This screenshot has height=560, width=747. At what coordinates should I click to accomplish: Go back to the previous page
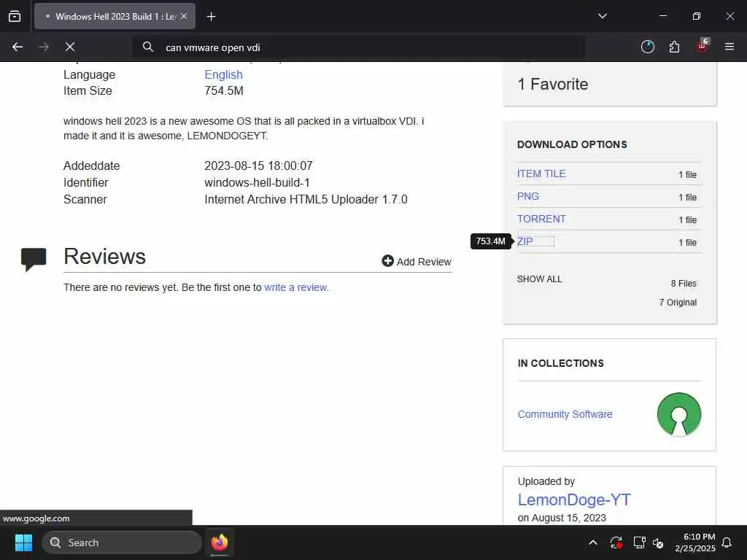(18, 47)
